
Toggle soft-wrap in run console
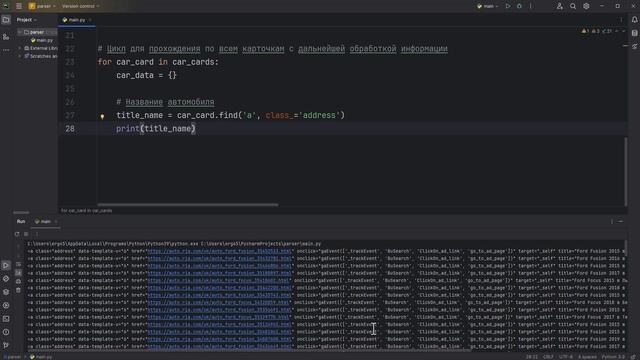click(18, 264)
